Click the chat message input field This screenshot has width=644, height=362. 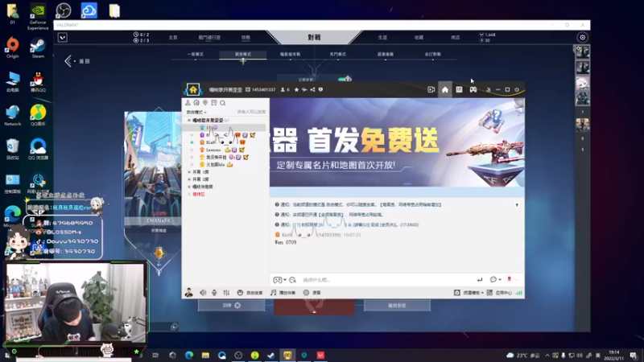point(386,280)
